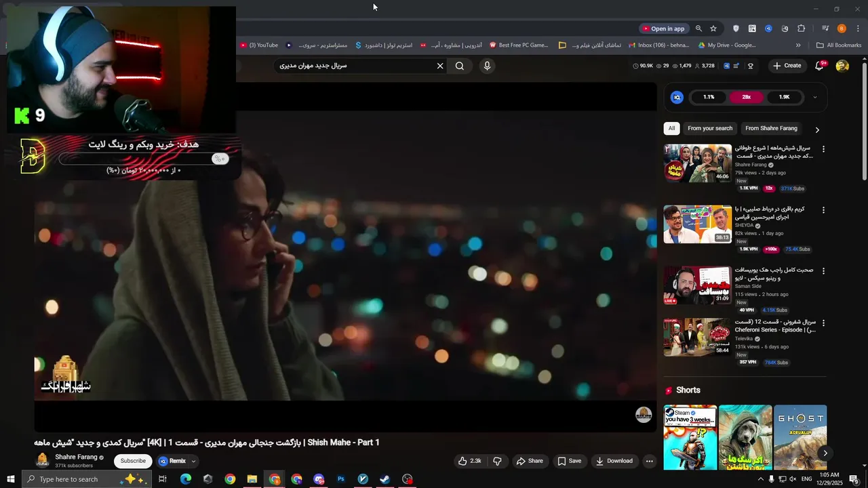Click the vidIQ trophy icon

(x=751, y=66)
